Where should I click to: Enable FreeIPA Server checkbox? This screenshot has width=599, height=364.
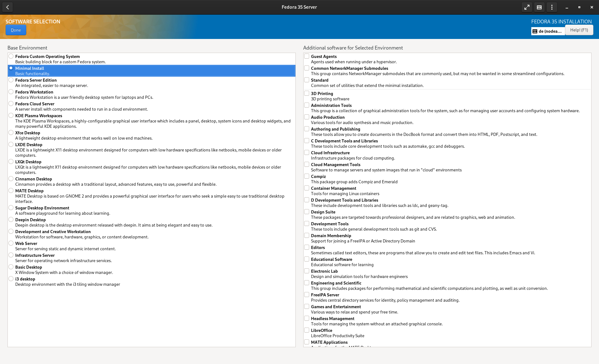[x=307, y=295]
